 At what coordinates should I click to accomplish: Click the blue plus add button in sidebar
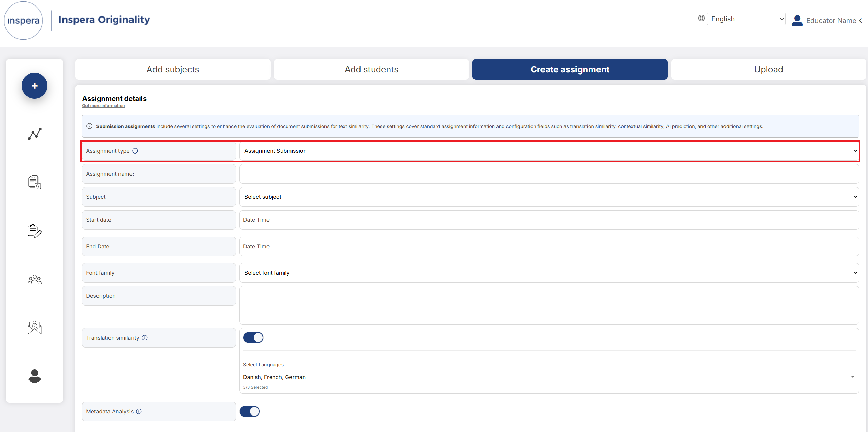coord(34,86)
